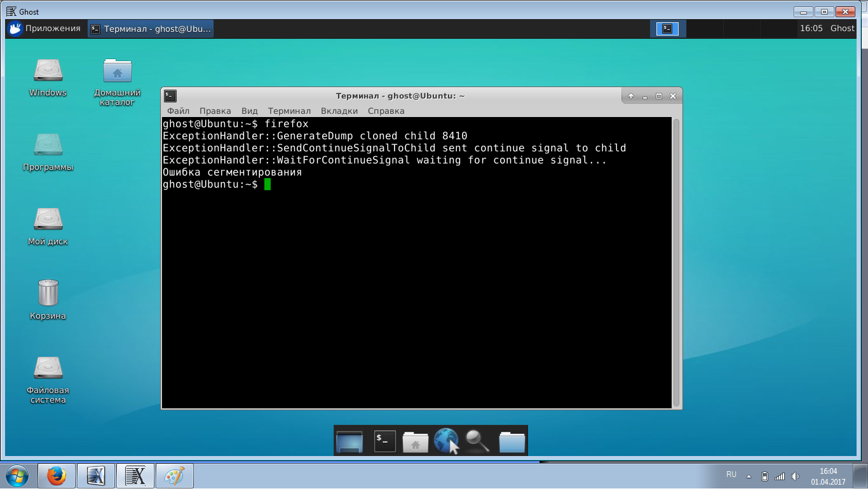This screenshot has height=491, width=868.
Task: Open the blue folder icon in dock
Action: pos(512,442)
